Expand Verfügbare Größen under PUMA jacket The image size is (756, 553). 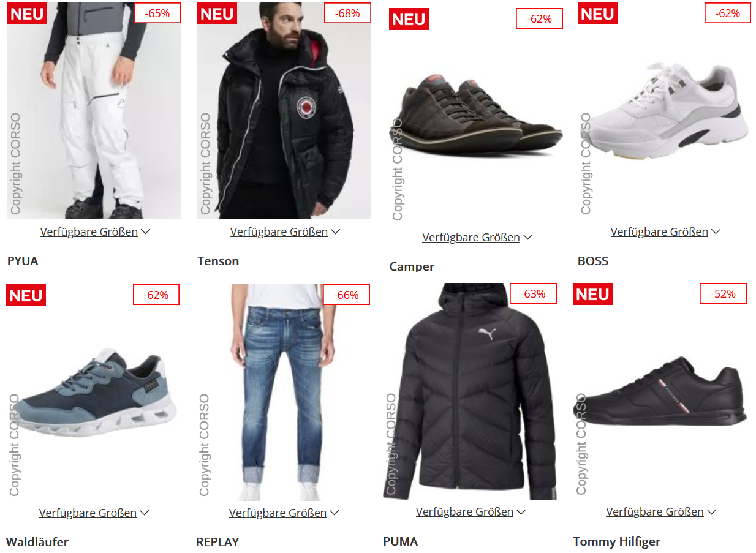[x=471, y=511]
